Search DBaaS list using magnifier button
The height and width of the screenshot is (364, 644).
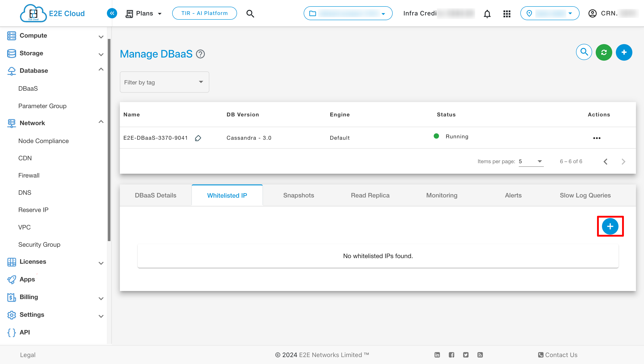pos(584,52)
